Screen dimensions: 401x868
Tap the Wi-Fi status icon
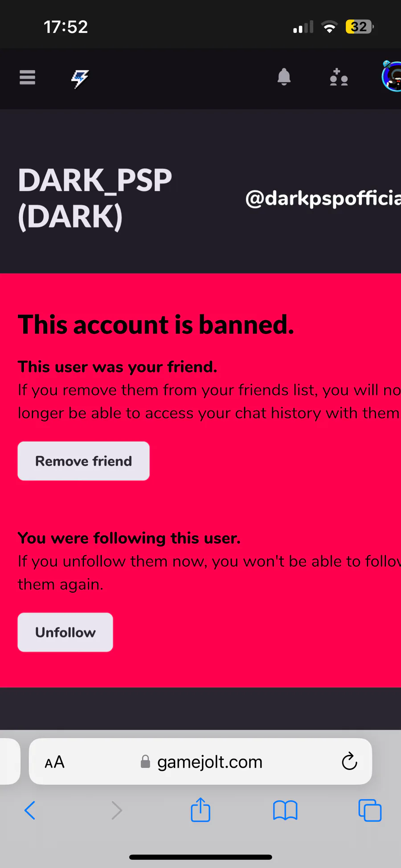click(x=329, y=27)
